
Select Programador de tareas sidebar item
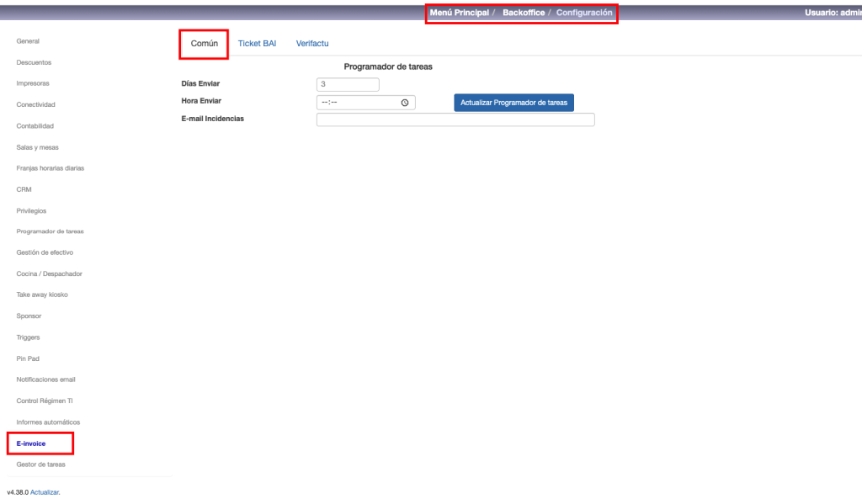pyautogui.click(x=50, y=231)
